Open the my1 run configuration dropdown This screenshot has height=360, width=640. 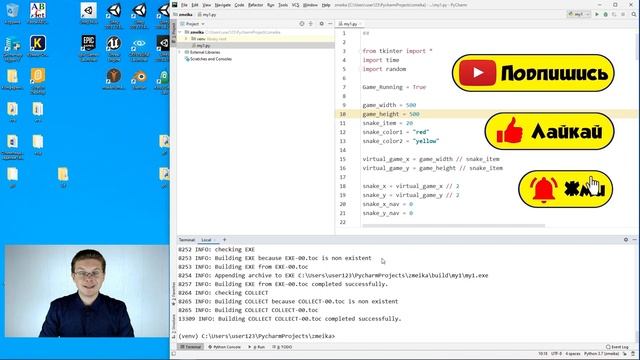[579, 14]
